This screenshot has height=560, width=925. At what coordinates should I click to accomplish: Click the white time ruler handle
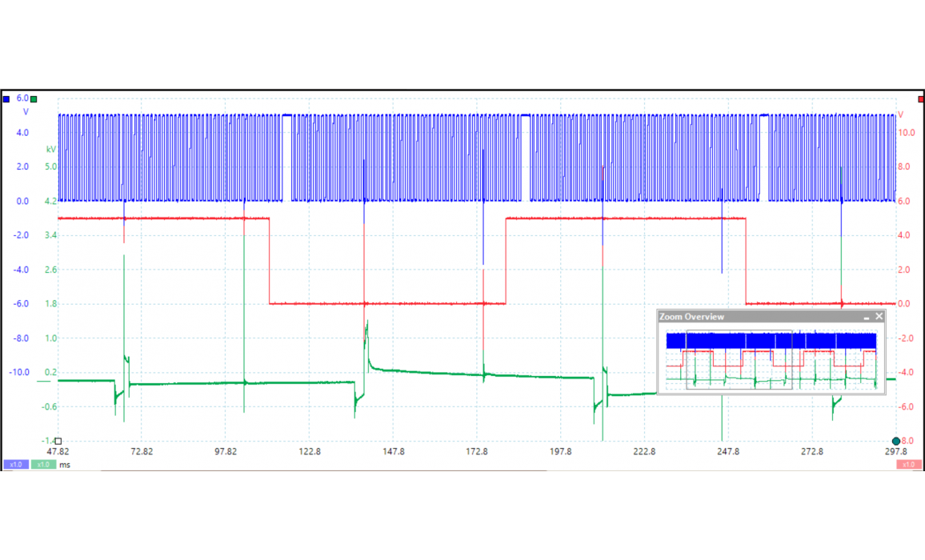click(x=58, y=441)
